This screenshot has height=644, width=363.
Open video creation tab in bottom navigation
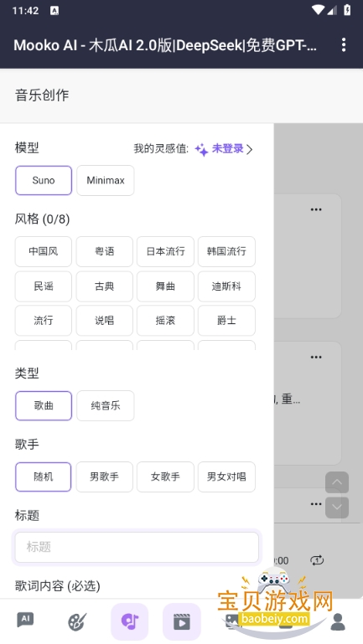[182, 622]
